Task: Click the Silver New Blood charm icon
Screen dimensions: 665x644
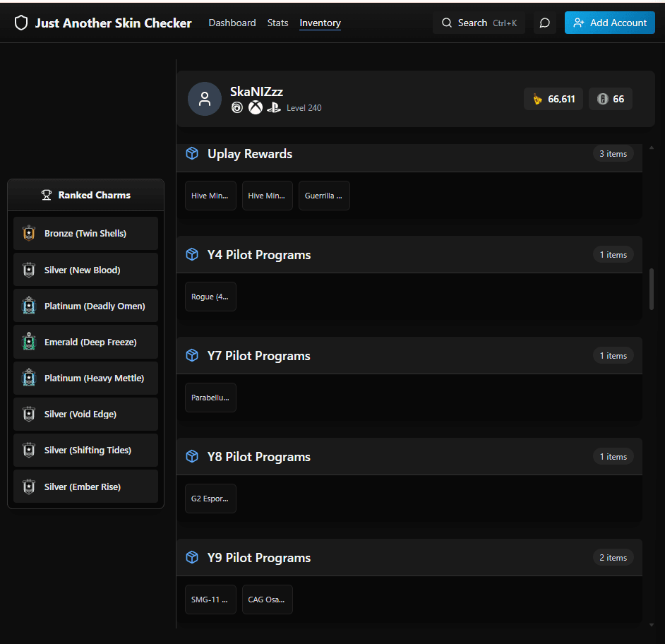Action: (x=29, y=270)
